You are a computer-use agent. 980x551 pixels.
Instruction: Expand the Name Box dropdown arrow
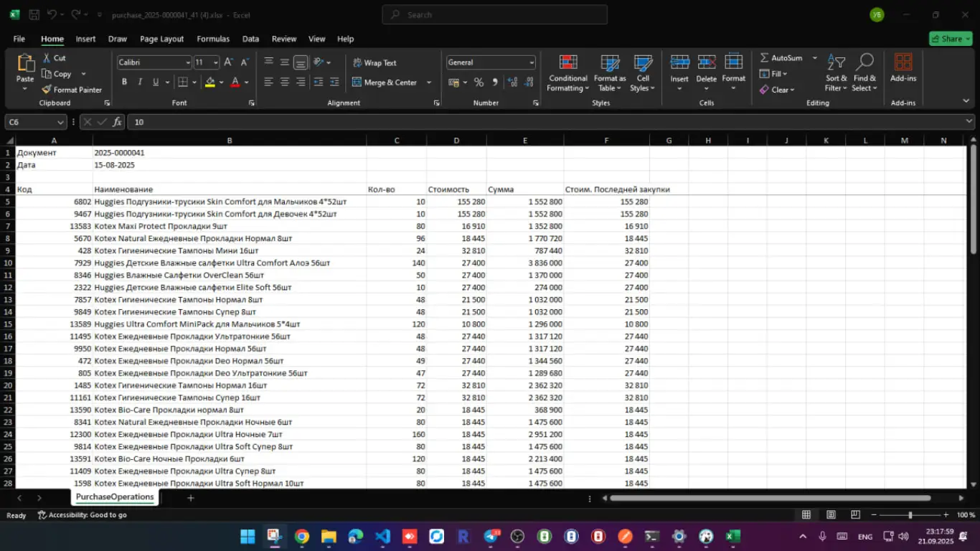[x=60, y=122]
